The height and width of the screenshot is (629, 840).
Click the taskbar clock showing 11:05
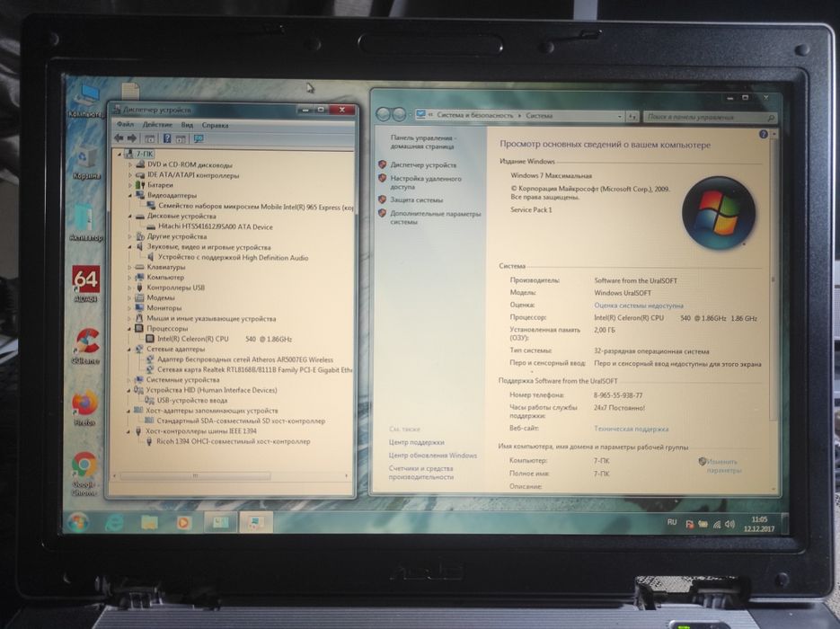click(758, 524)
